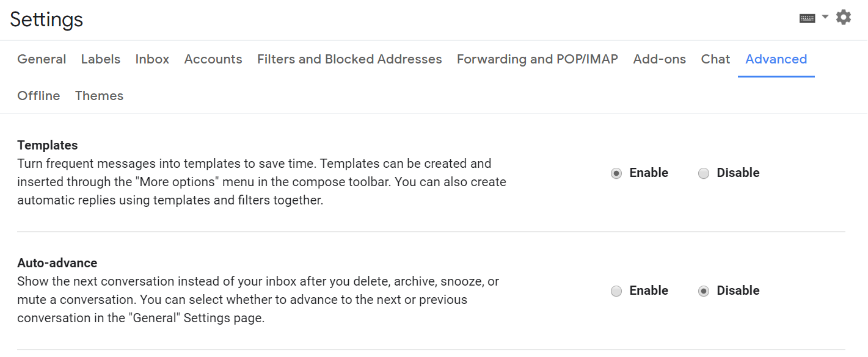The image size is (868, 357).
Task: Switch to the Chat tab
Action: (715, 59)
